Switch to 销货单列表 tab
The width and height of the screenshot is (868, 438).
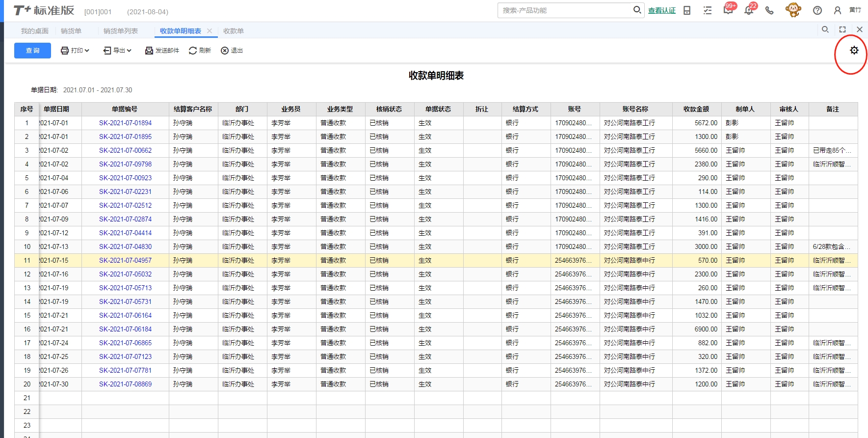pos(121,31)
